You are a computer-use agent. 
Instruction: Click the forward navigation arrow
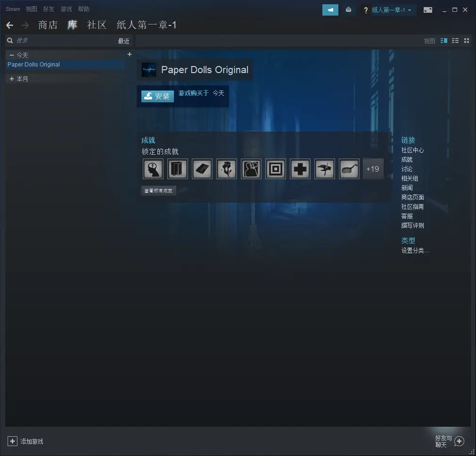coord(25,25)
